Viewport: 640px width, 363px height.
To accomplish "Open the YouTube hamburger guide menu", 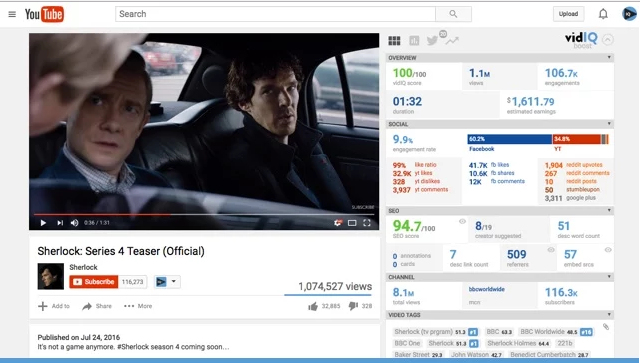I will tap(12, 14).
